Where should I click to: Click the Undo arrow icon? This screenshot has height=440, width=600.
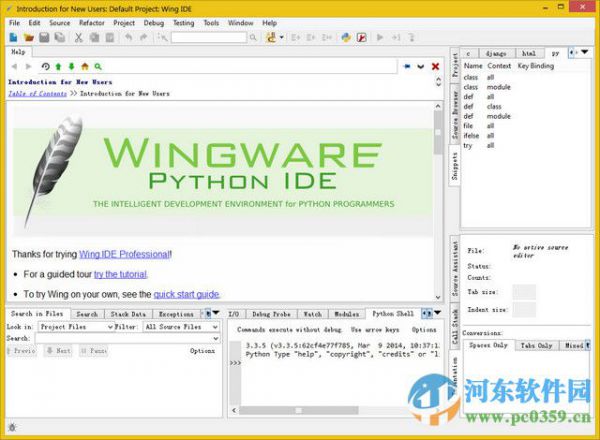pos(129,37)
